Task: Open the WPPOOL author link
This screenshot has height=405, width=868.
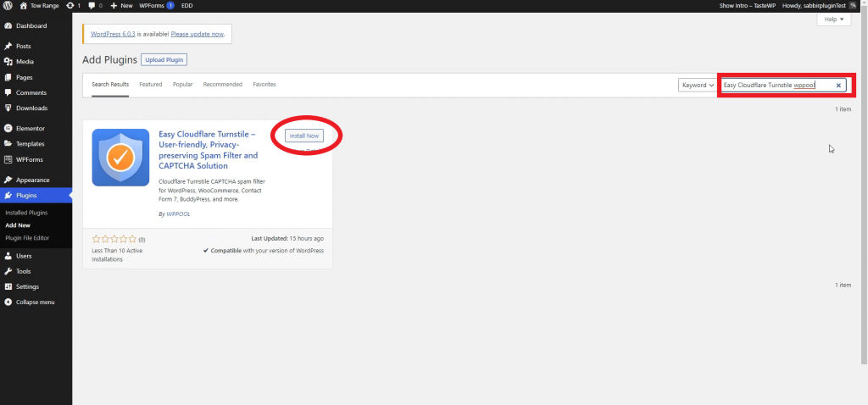Action: [178, 214]
